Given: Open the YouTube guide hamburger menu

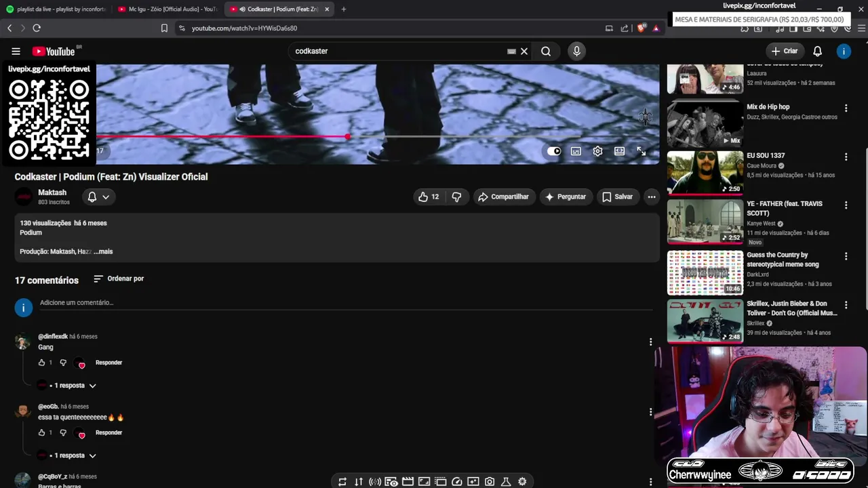Looking at the screenshot, I should click(16, 52).
